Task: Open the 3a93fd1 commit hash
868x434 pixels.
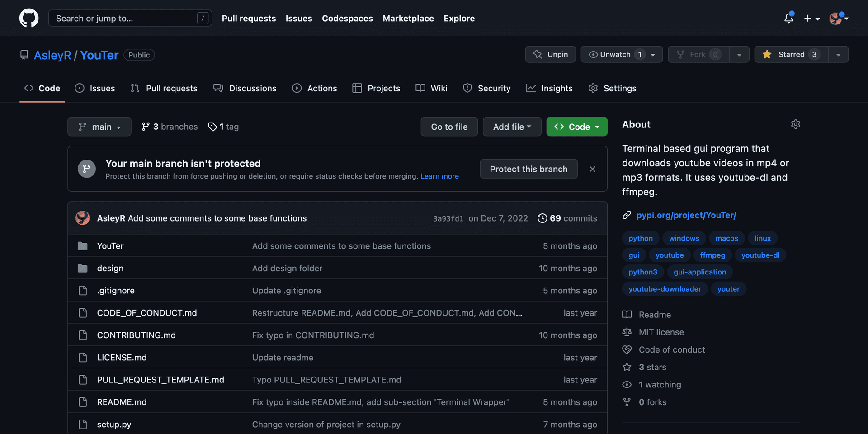Action: (x=448, y=218)
